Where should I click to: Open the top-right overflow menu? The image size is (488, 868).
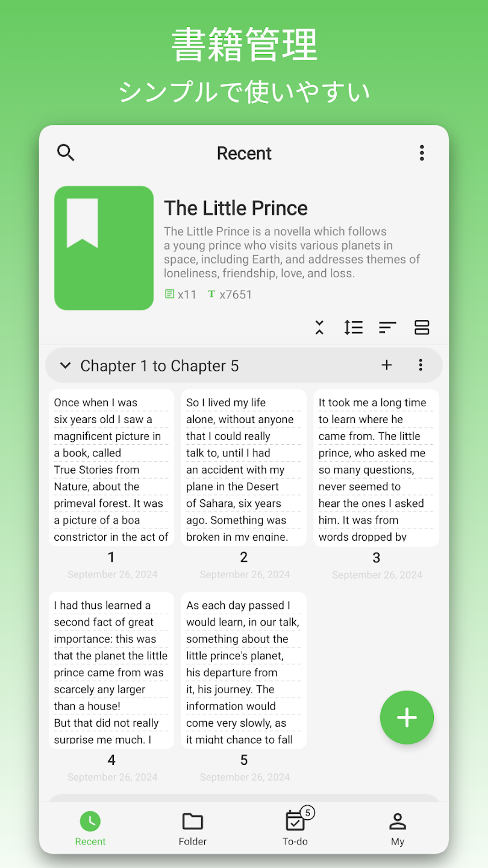point(422,153)
